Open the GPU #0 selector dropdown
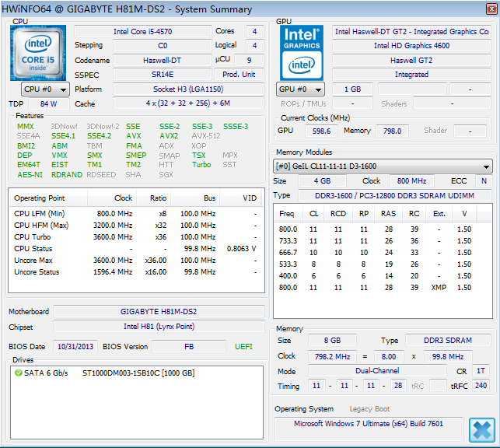500x448 pixels. [x=300, y=89]
